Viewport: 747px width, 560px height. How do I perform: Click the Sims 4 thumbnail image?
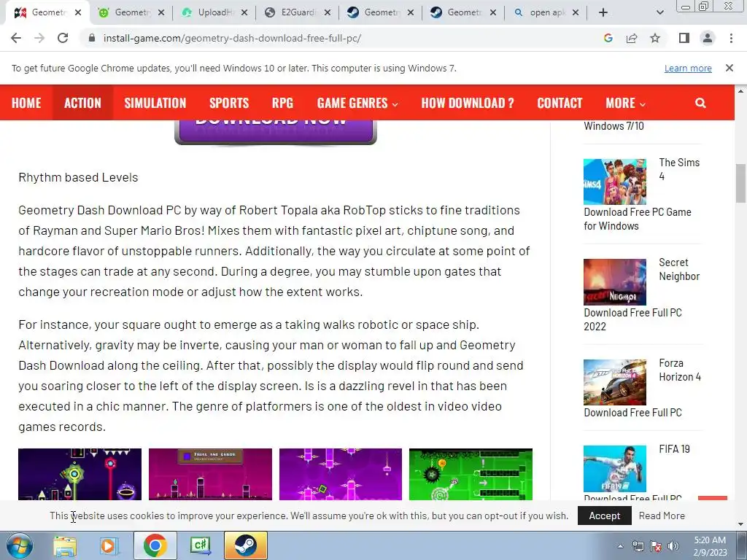pyautogui.click(x=615, y=182)
